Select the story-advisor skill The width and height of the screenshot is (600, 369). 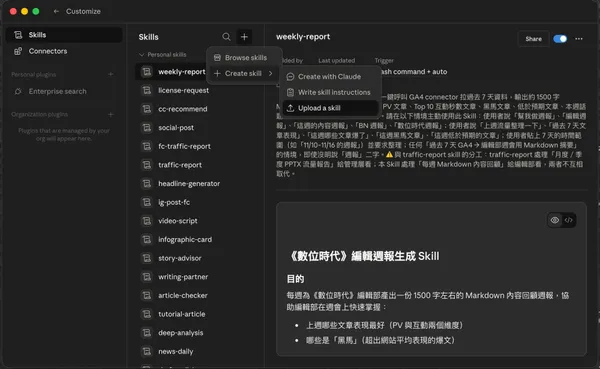196,258
